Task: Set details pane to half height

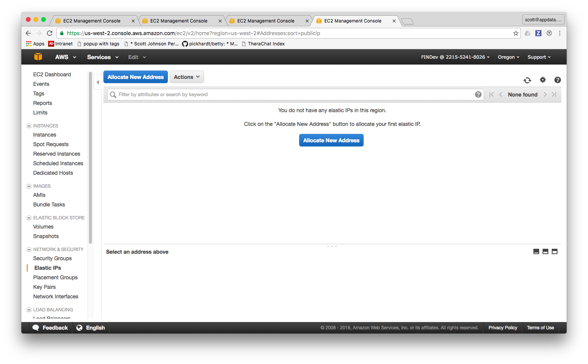Action: tap(545, 251)
